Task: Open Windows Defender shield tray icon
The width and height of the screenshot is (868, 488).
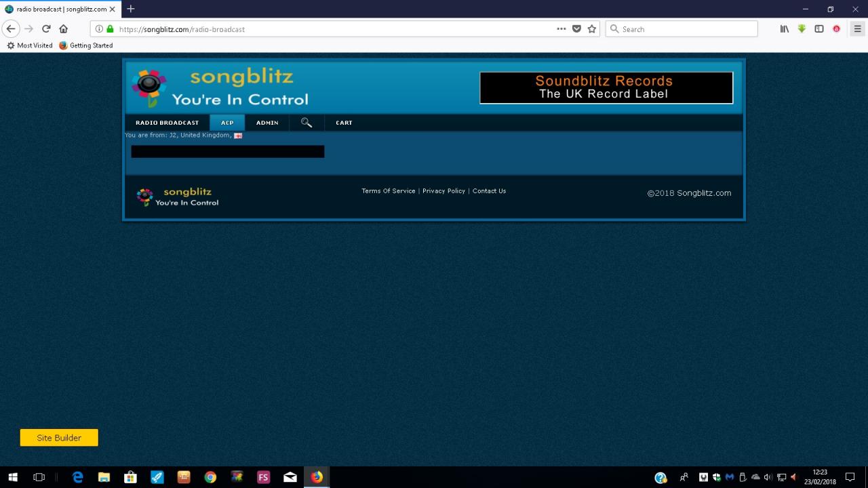Action: (717, 477)
